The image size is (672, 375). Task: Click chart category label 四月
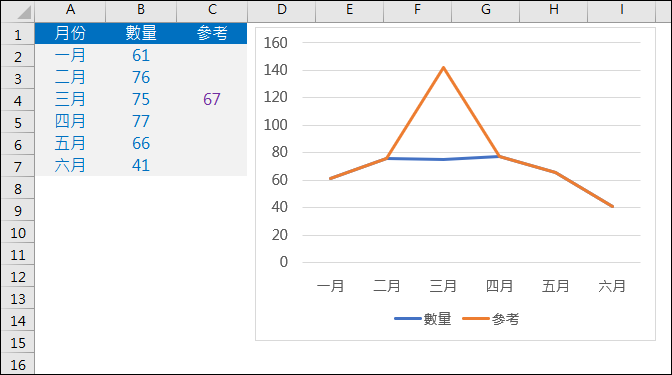(499, 286)
